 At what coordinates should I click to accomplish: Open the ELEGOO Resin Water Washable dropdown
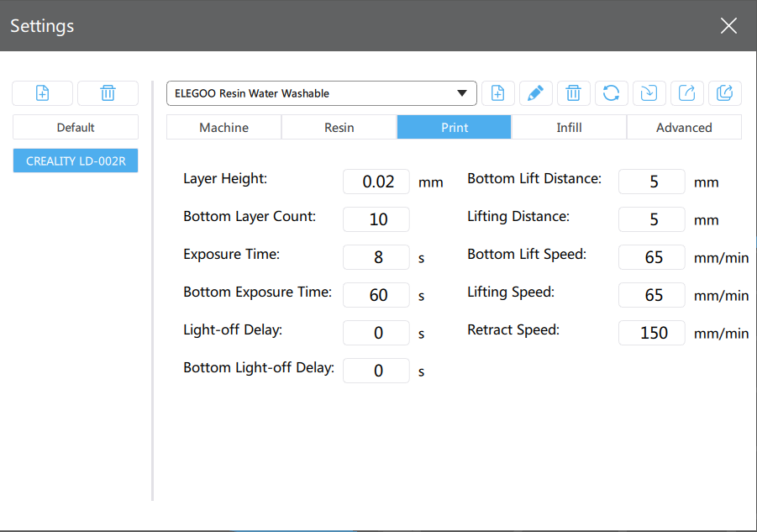(x=322, y=93)
